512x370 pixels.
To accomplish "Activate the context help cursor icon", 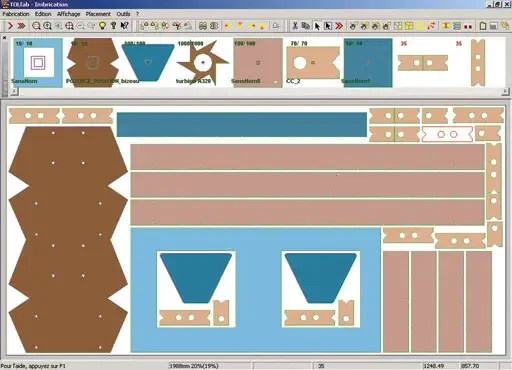I will click(x=125, y=26).
